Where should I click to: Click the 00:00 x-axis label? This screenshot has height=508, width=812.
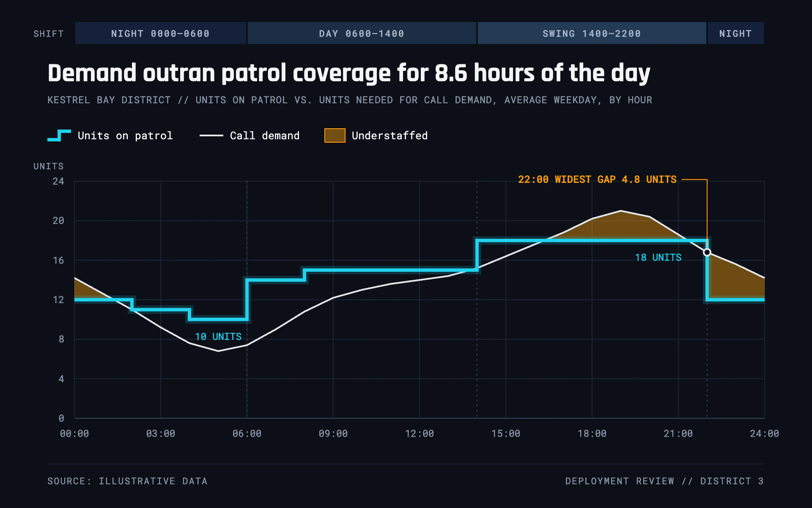74,433
